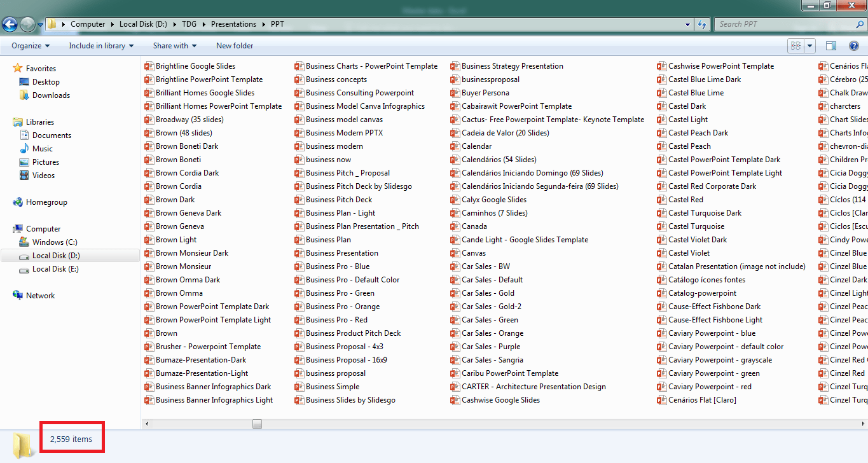Click the PowerPoint icon beside Canada
This screenshot has height=463, width=868.
point(455,226)
